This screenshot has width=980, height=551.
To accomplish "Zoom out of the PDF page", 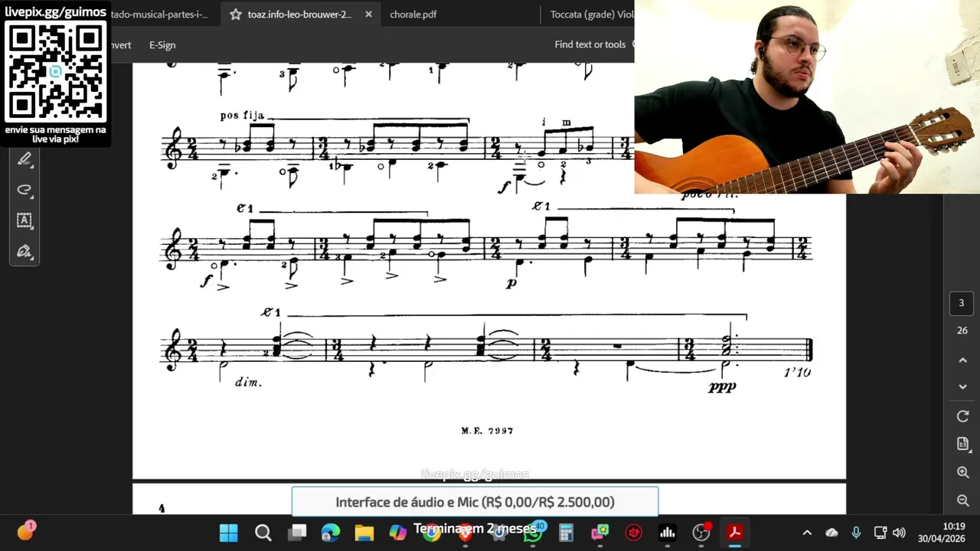I will click(x=963, y=500).
